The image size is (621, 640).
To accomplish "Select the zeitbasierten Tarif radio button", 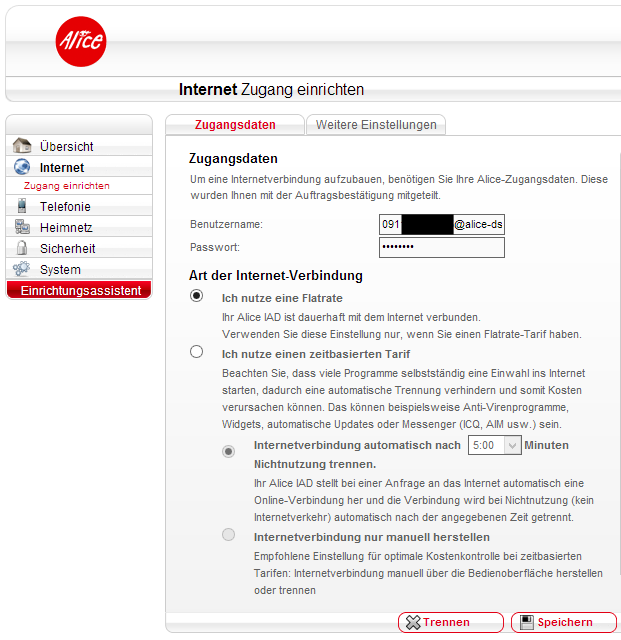I will (196, 351).
